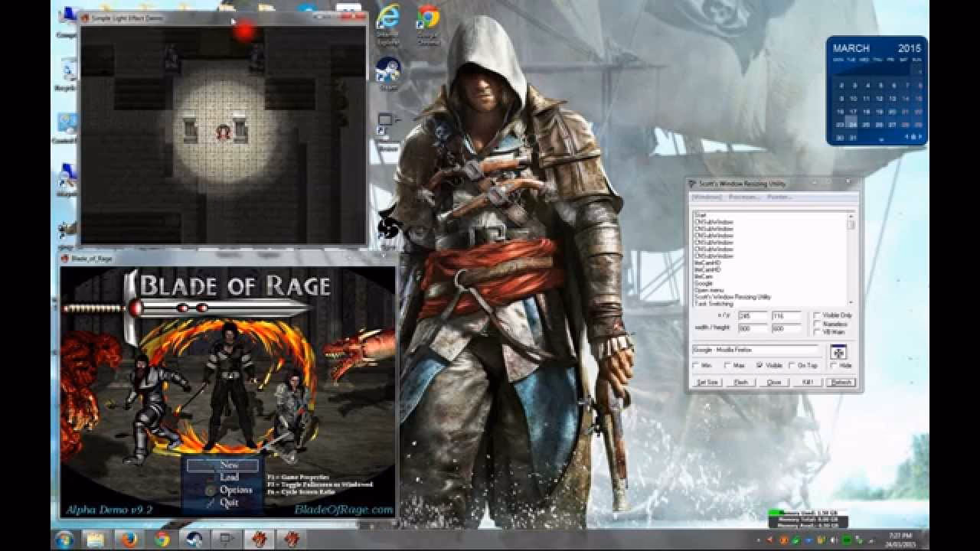Enable the Max checkbox

(x=727, y=365)
